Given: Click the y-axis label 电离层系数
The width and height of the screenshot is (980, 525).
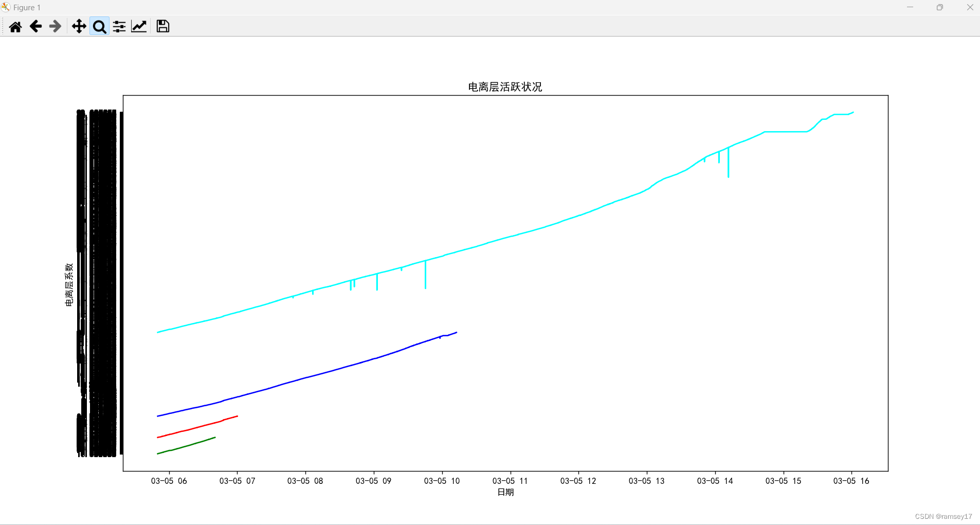Looking at the screenshot, I should click(69, 285).
